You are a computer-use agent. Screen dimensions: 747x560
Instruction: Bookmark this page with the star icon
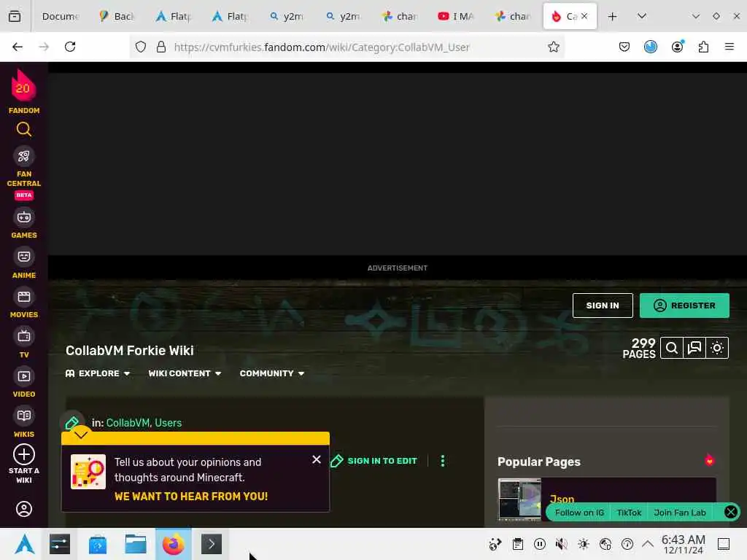pyautogui.click(x=554, y=47)
